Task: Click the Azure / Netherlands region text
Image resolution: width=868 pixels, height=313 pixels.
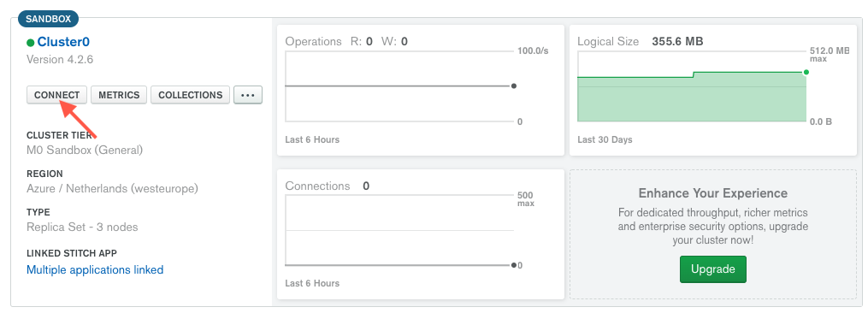Action: [112, 189]
